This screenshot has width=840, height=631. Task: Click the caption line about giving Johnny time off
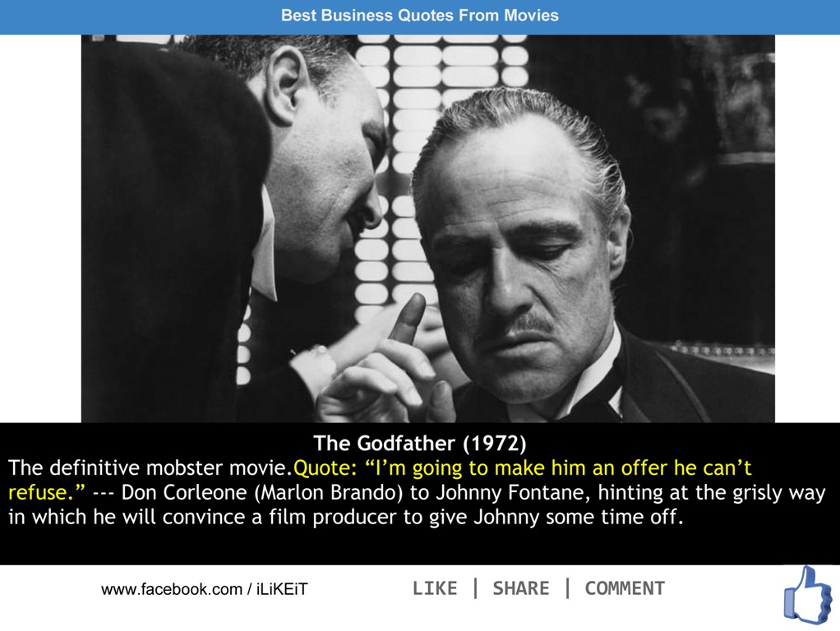pyautogui.click(x=346, y=517)
